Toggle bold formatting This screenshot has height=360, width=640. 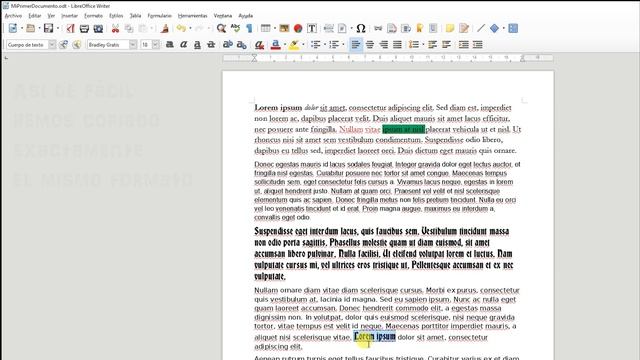click(170, 44)
